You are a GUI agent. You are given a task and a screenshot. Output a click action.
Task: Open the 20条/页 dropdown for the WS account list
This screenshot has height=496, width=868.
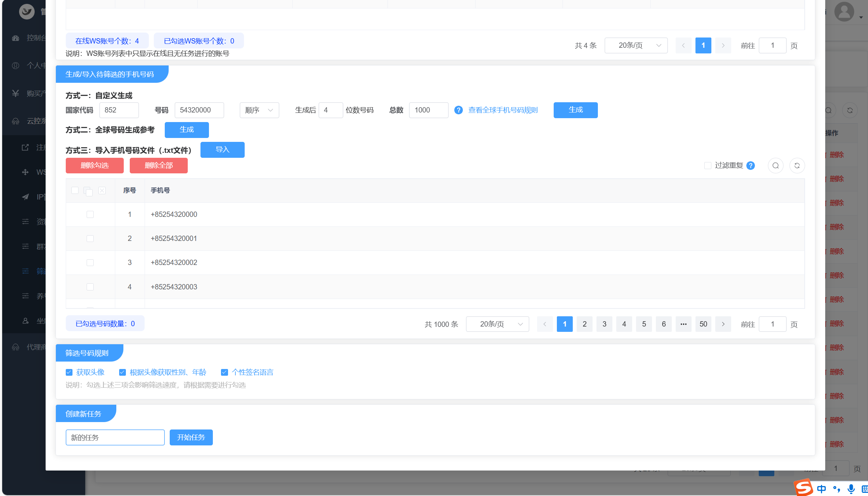click(636, 45)
